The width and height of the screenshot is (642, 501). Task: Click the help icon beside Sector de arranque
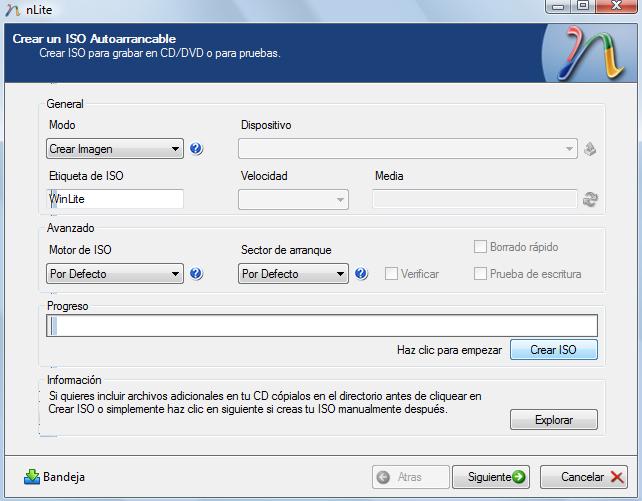[361, 273]
